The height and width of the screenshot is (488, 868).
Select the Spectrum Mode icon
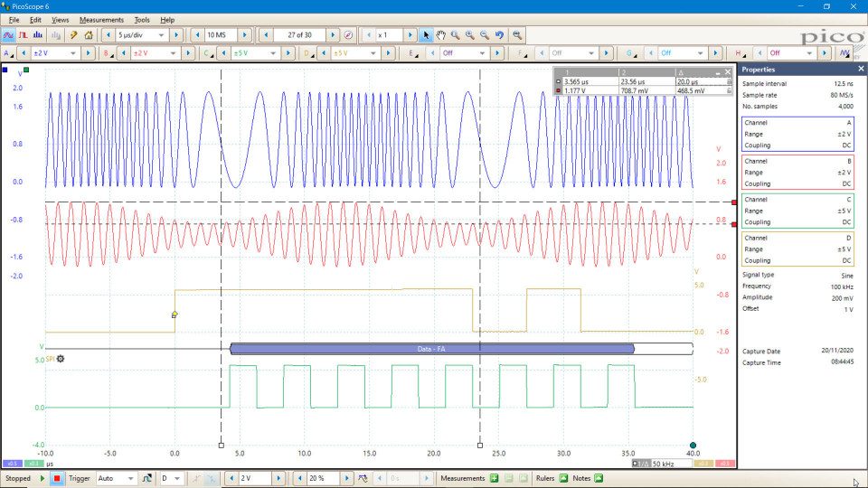click(37, 35)
